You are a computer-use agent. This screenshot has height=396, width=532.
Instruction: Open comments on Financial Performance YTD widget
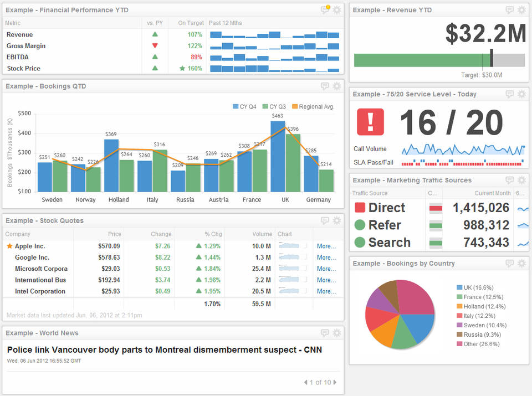[325, 10]
